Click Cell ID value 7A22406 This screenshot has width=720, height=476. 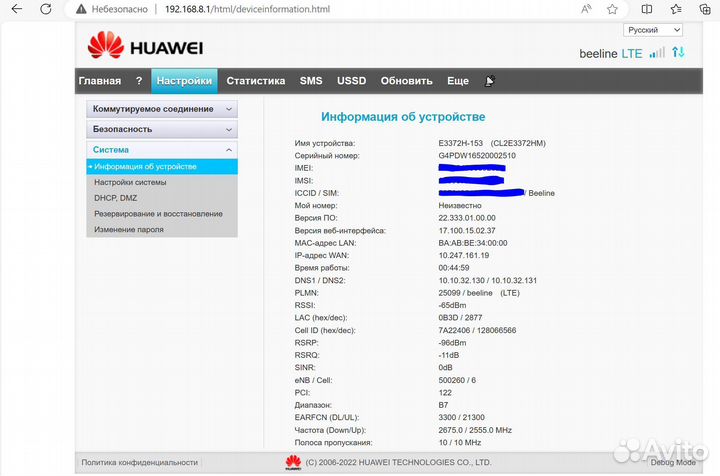tap(454, 330)
